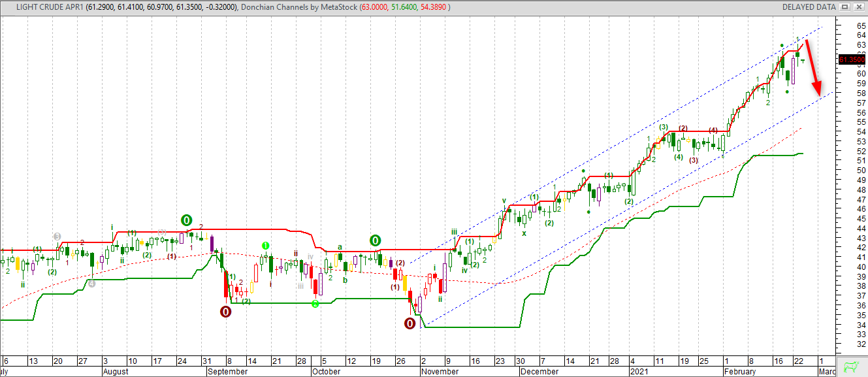Click the green 51.6400 indicator value in the header
The width and height of the screenshot is (868, 377).
pyautogui.click(x=405, y=7)
